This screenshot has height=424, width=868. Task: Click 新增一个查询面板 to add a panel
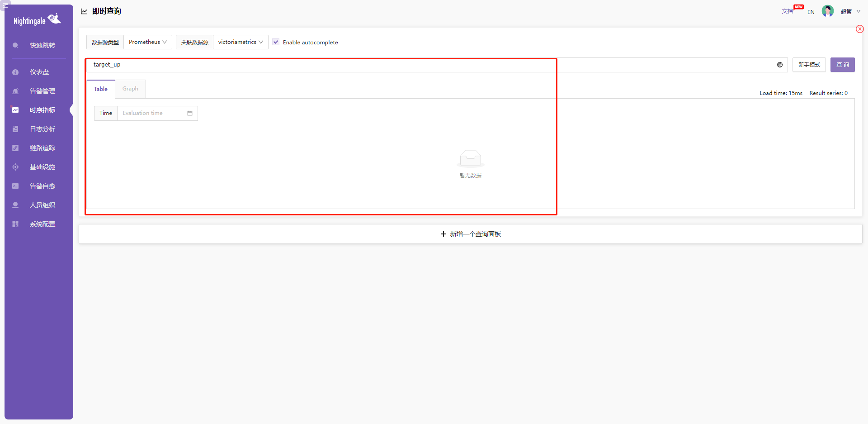(x=470, y=233)
